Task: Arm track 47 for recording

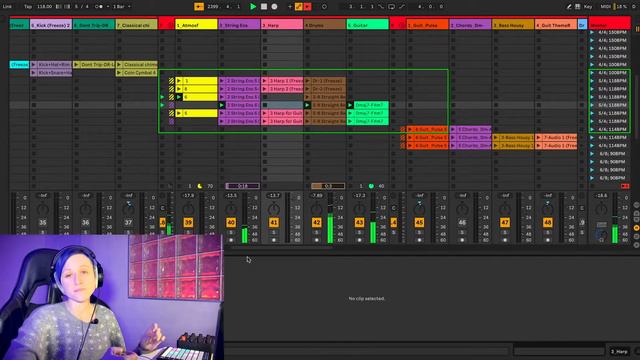Action: [x=505, y=240]
